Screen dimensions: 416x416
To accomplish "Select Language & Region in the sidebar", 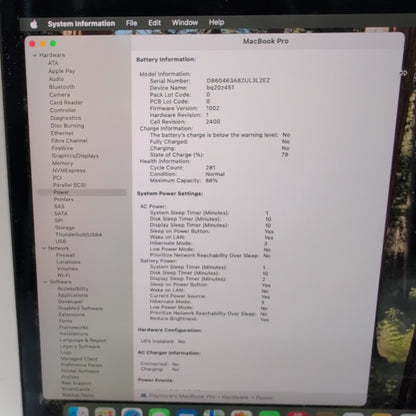I will (x=83, y=340).
